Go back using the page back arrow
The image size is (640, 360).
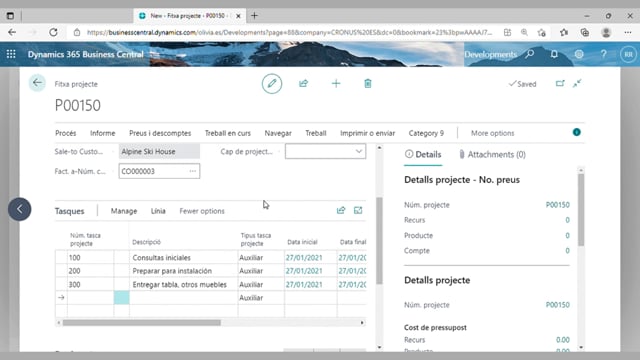tap(37, 83)
